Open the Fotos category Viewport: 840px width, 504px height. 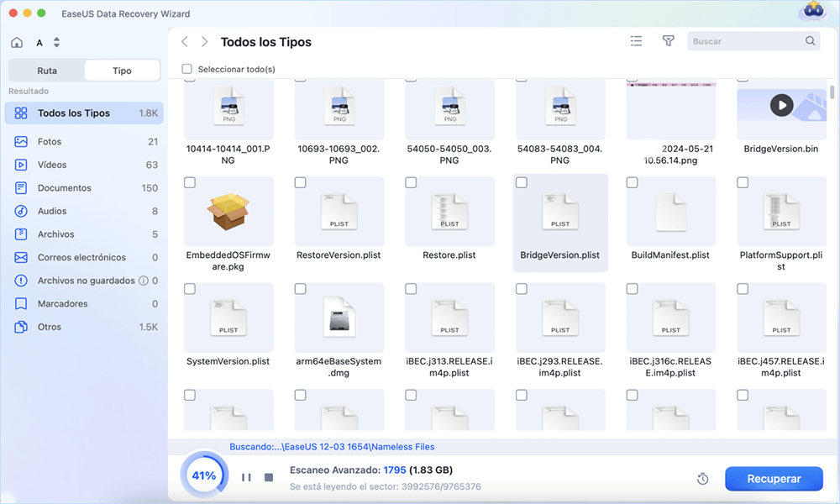tap(84, 141)
